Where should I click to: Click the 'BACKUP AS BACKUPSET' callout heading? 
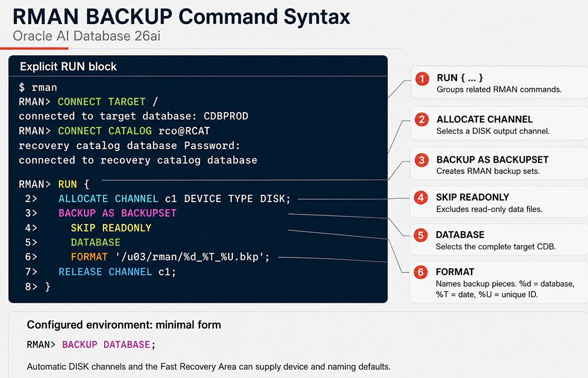point(492,160)
